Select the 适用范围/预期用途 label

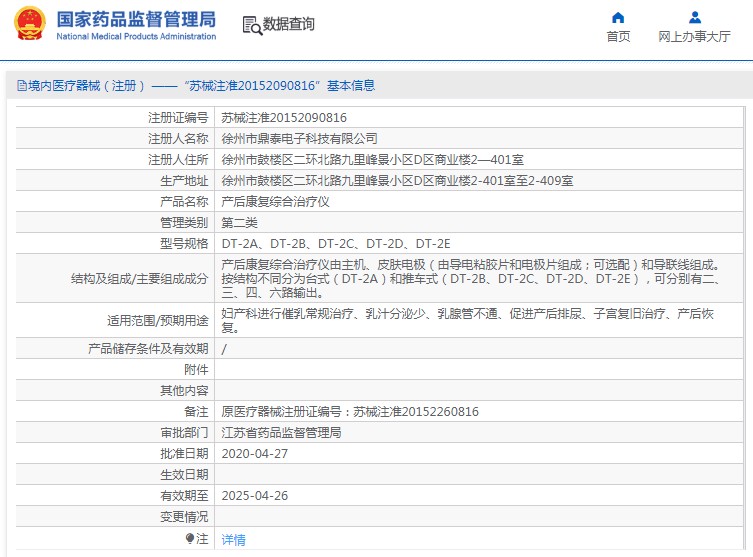pos(158,321)
